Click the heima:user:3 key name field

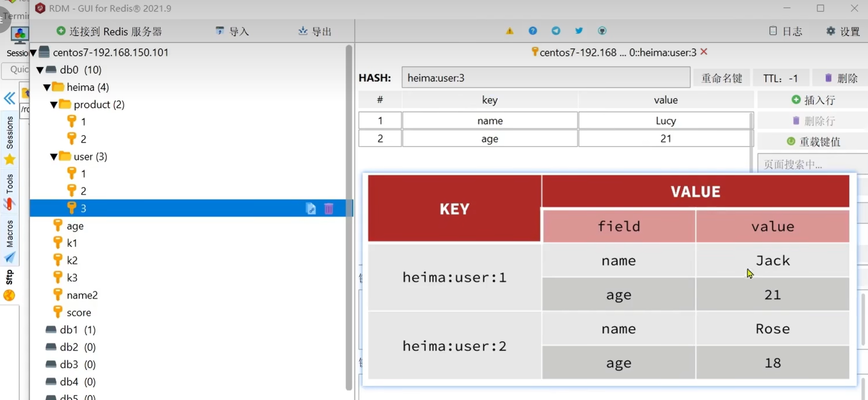point(546,78)
